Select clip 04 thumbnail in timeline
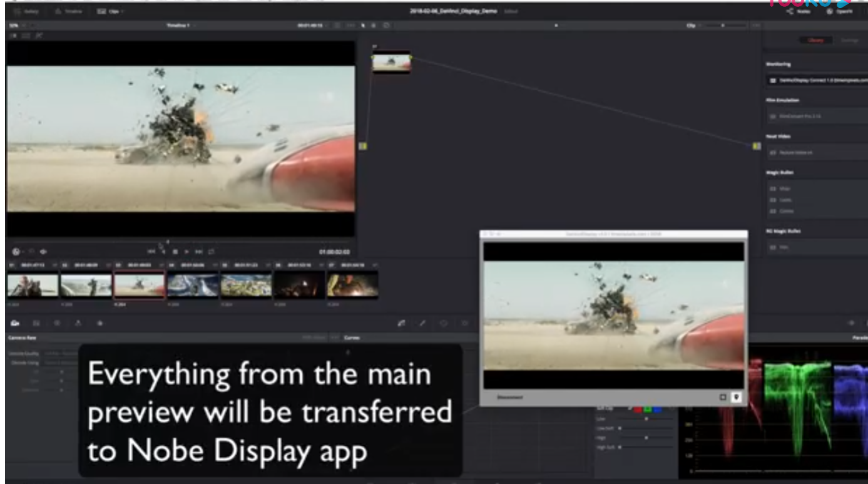 (x=193, y=284)
